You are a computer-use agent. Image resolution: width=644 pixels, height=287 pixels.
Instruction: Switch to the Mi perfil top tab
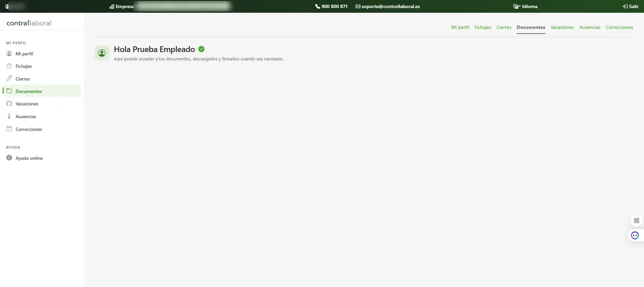(x=460, y=27)
